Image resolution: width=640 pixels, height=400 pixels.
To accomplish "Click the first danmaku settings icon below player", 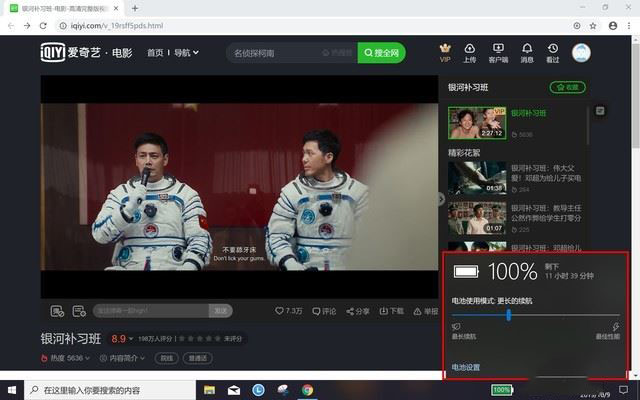I will coord(57,311).
